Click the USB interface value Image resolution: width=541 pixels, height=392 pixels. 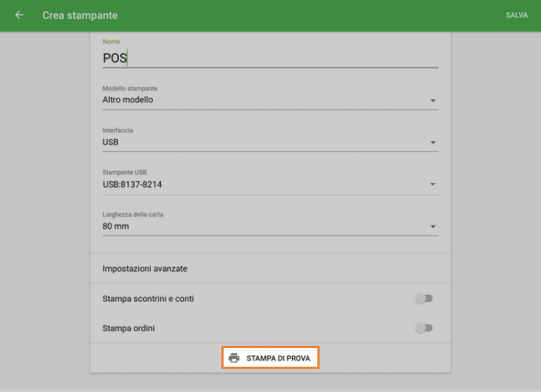coord(110,142)
